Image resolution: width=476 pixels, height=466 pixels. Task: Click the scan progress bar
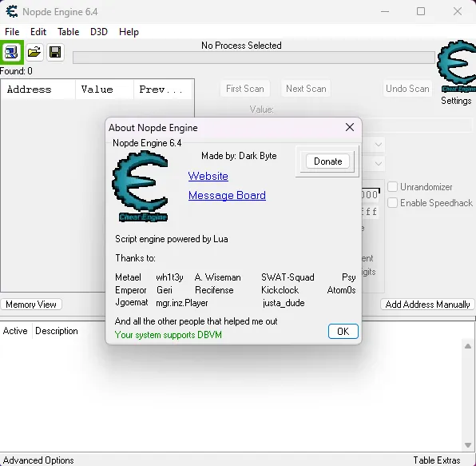[x=254, y=58]
